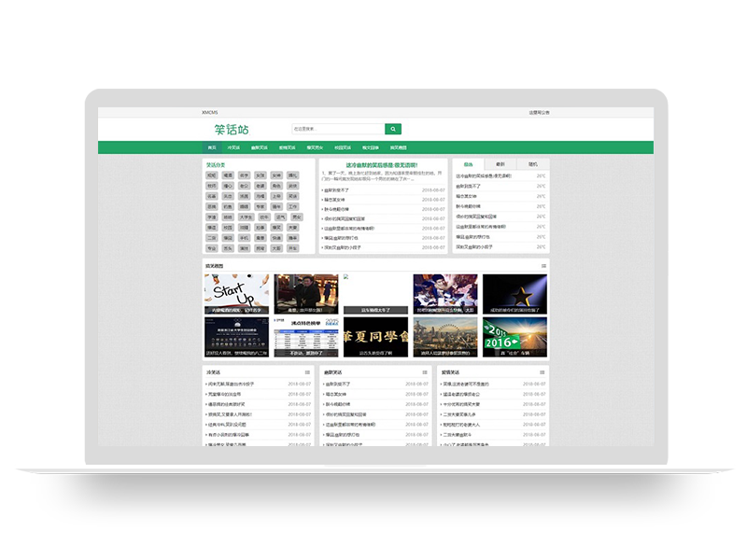
Task: Switch to the 最新 sidebar tab
Action: 500,163
